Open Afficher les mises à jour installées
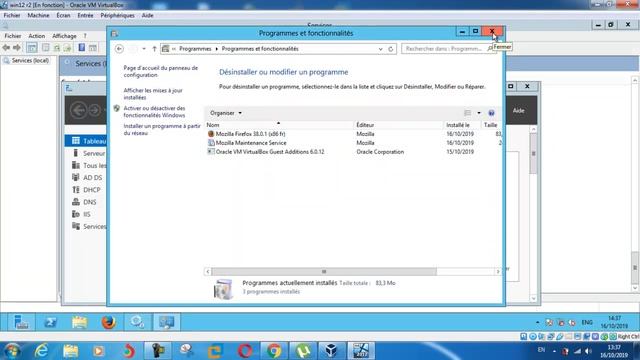Image resolution: width=640 pixels, height=360 pixels. (x=153, y=94)
